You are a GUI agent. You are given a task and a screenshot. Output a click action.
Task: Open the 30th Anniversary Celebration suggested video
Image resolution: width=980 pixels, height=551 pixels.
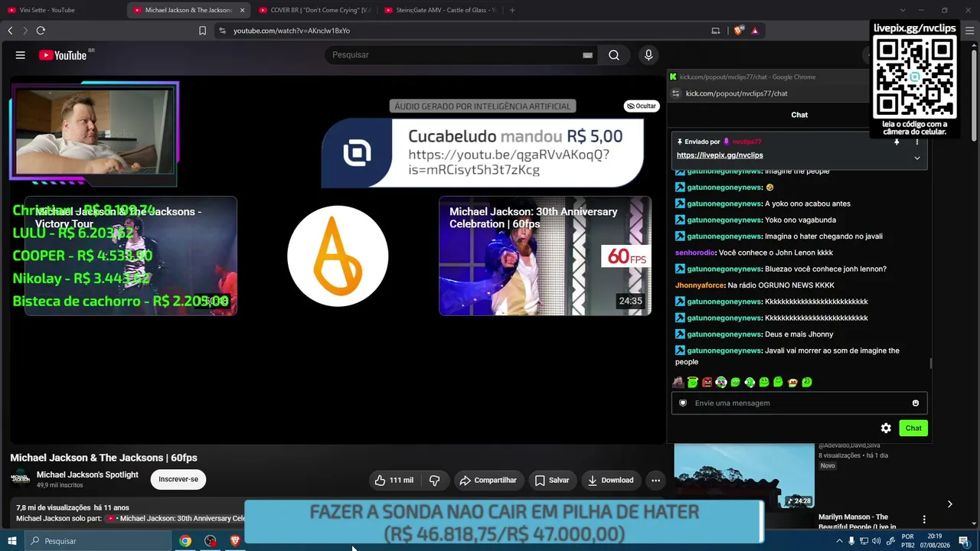pyautogui.click(x=545, y=256)
